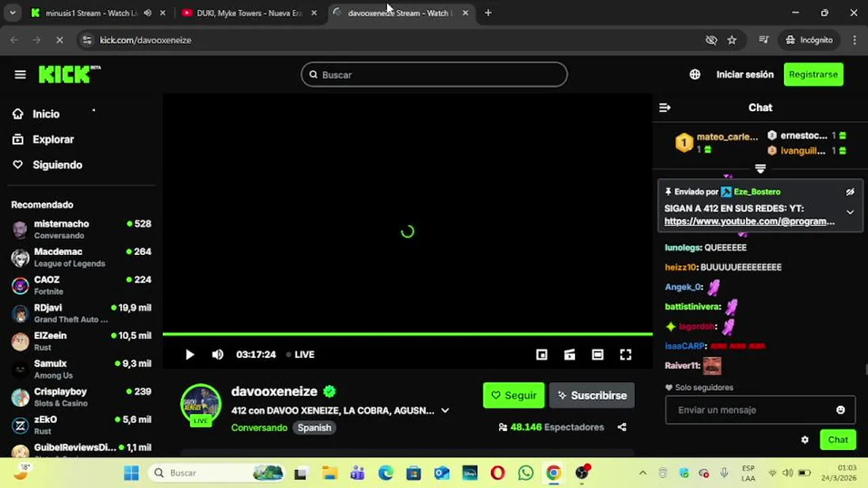Bookmark this page with star icon
868x488 pixels.
[x=732, y=40]
